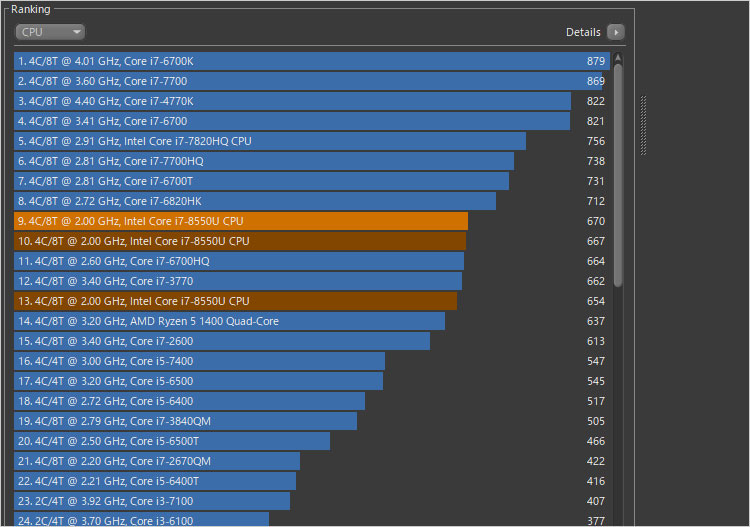Select the Core i7-6700HQ ranking row

point(312,261)
